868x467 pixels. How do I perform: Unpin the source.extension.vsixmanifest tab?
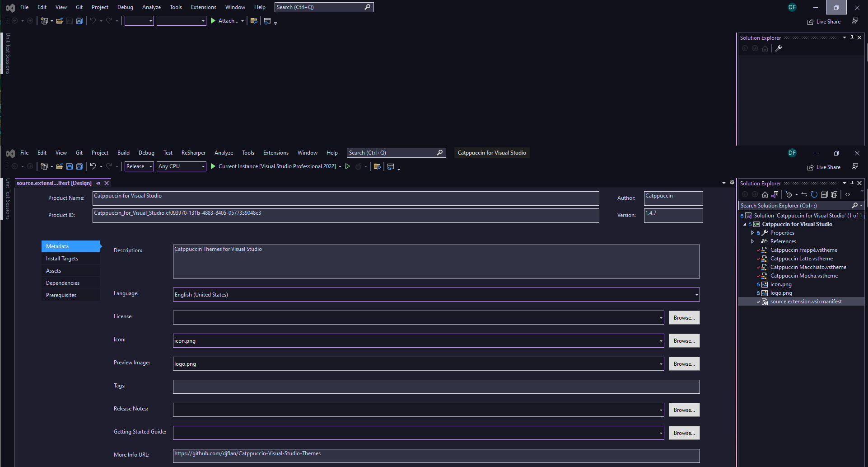(x=98, y=183)
